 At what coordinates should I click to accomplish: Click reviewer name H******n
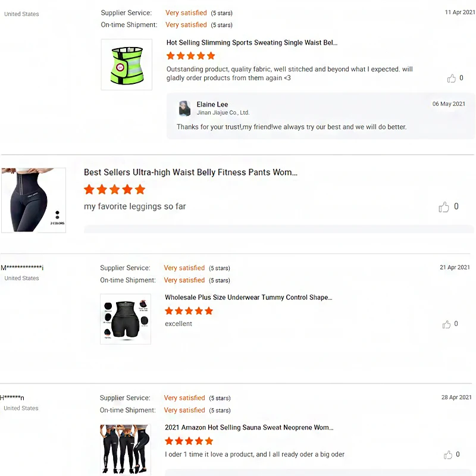pos(12,397)
